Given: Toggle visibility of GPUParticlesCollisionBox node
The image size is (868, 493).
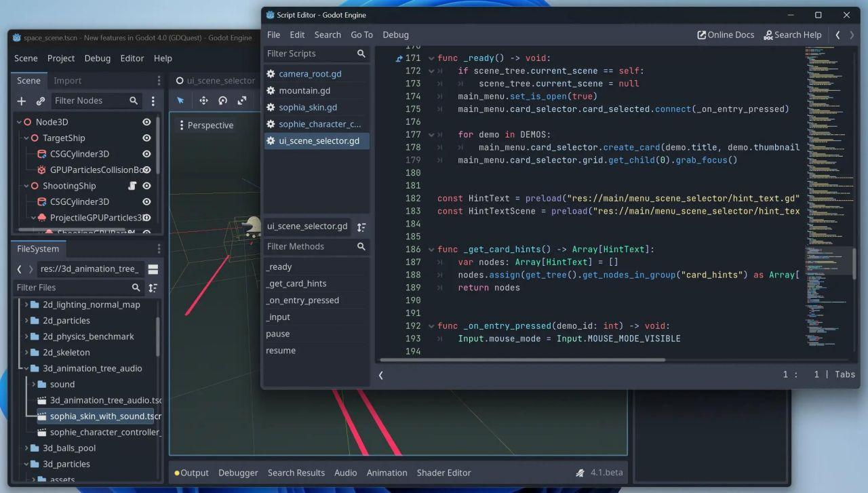Looking at the screenshot, I should (x=146, y=170).
